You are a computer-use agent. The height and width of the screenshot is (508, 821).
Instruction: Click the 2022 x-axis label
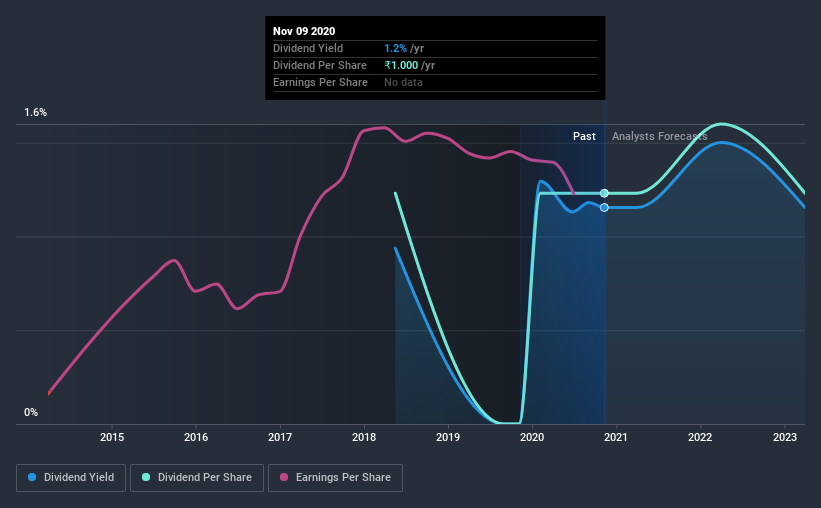[x=700, y=437]
